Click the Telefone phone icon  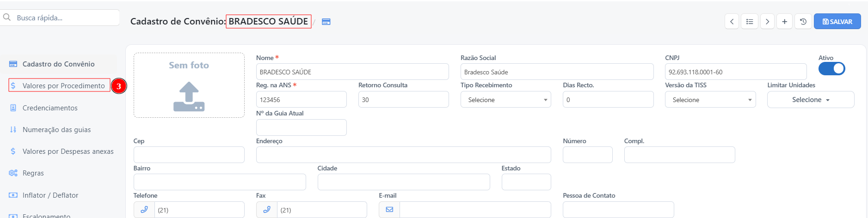(x=144, y=210)
